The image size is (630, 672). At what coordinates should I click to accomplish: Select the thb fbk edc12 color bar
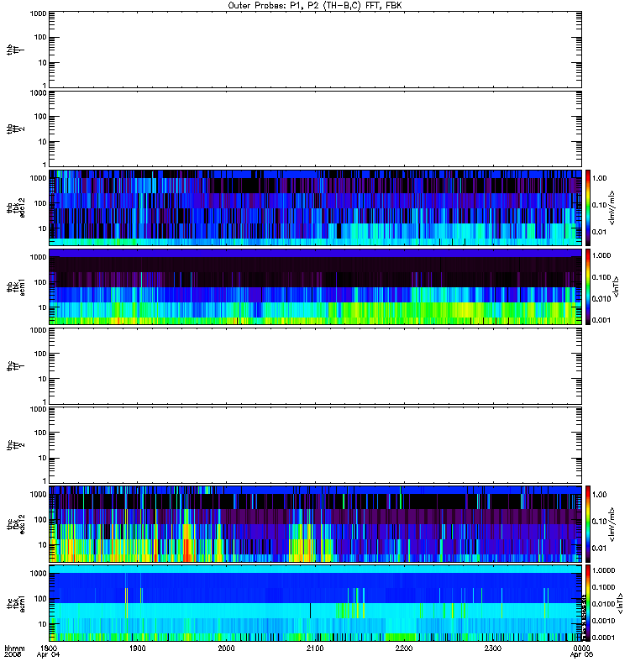588,207
